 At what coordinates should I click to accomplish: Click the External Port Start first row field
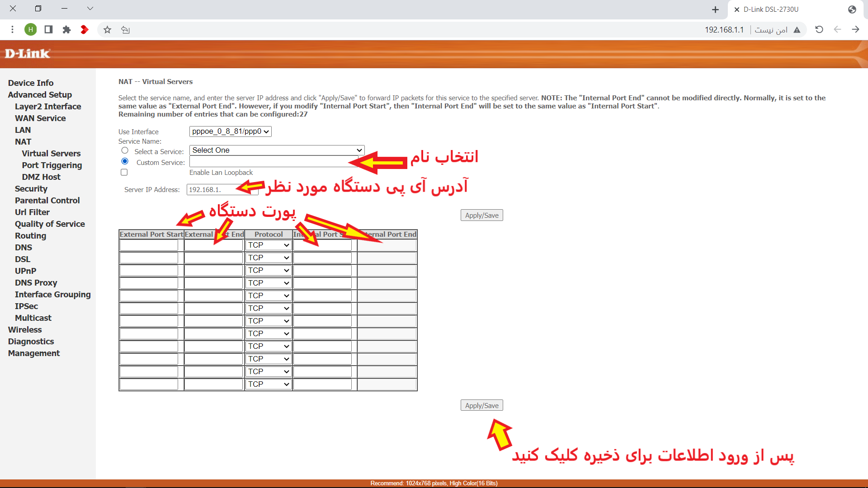click(150, 245)
